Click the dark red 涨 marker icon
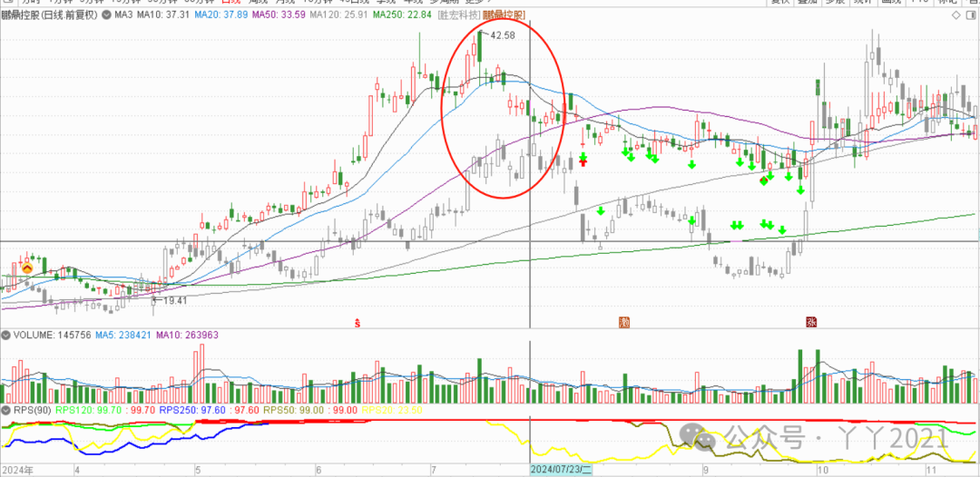Screen dimensions: 980x477 point(808,322)
